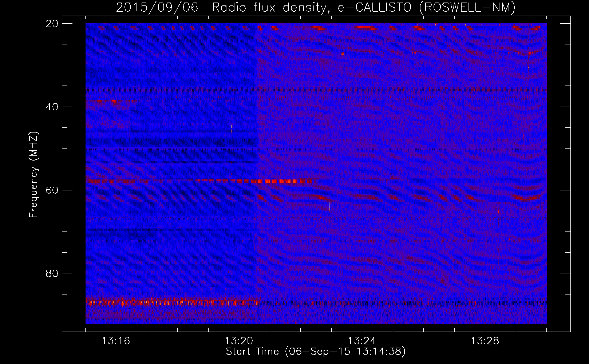The image size is (589, 364).
Task: Select the 'Frequency (MHZ)' axis label
Action: point(33,175)
